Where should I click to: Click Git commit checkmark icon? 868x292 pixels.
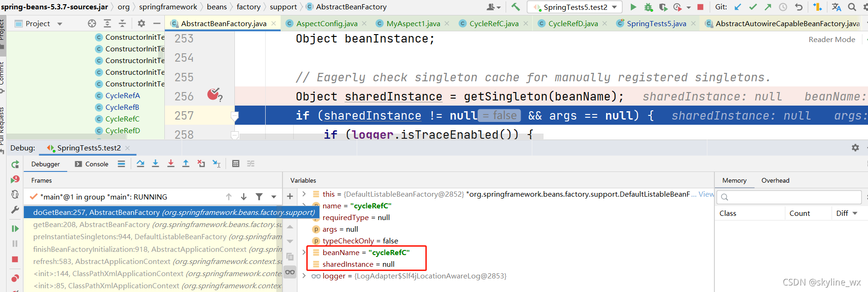[753, 7]
